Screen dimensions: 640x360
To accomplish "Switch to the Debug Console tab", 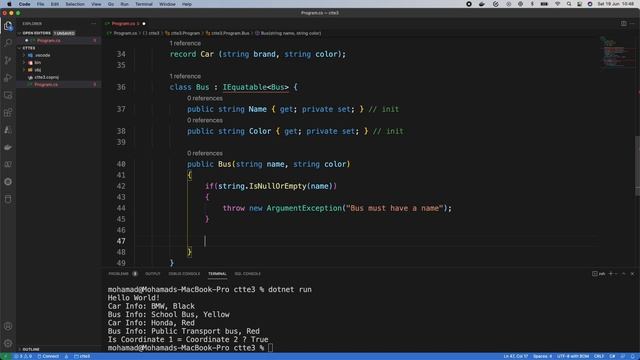I will pos(184,274).
